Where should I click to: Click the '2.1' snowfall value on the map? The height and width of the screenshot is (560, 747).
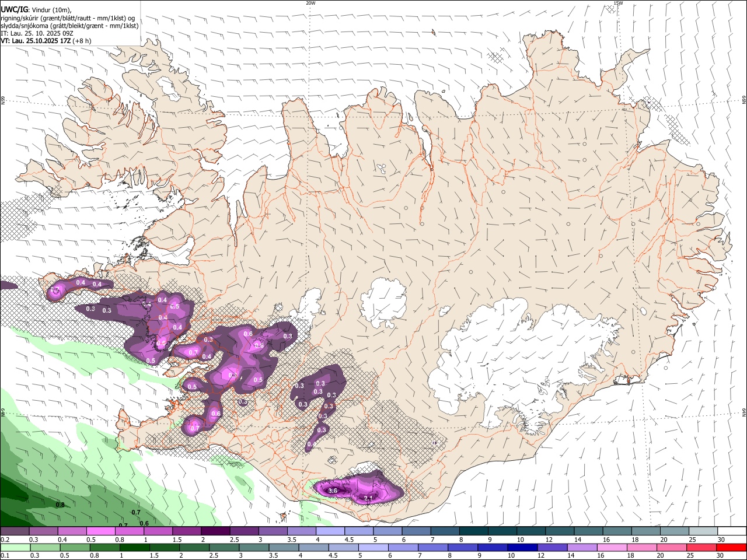[x=368, y=498]
